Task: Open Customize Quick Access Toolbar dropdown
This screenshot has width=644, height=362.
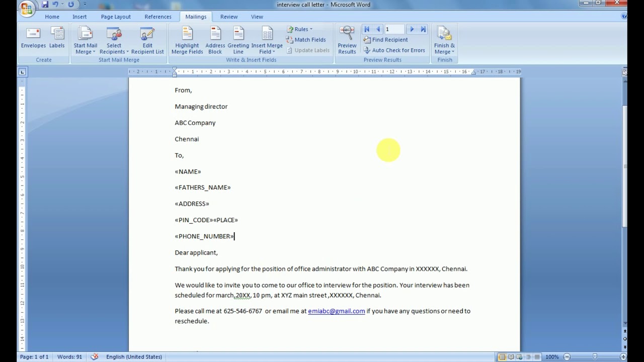Action: [x=85, y=5]
